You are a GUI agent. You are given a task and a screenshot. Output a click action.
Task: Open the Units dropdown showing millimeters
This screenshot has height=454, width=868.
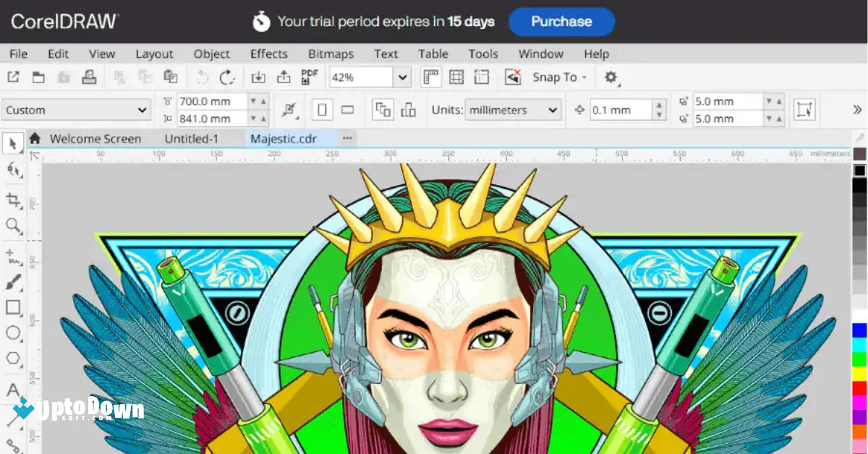pos(514,110)
